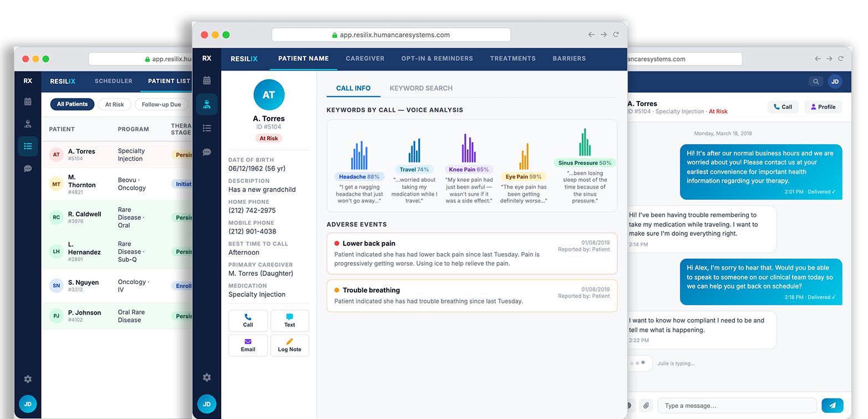
Task: Open chat icon in left window sidebar
Action: [x=28, y=169]
